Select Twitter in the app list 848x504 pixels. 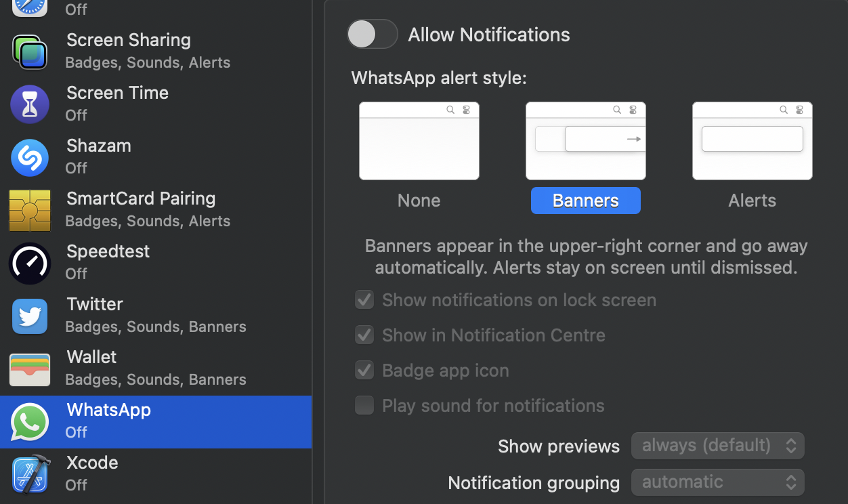(156, 315)
